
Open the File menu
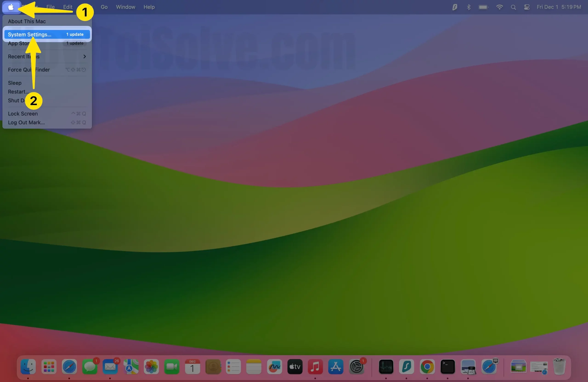[x=51, y=7]
